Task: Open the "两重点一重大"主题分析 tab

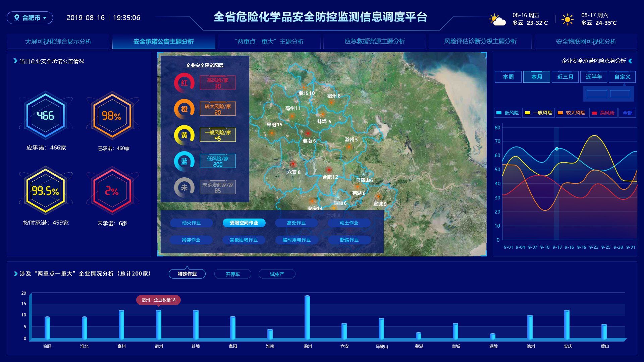Action: (269, 42)
